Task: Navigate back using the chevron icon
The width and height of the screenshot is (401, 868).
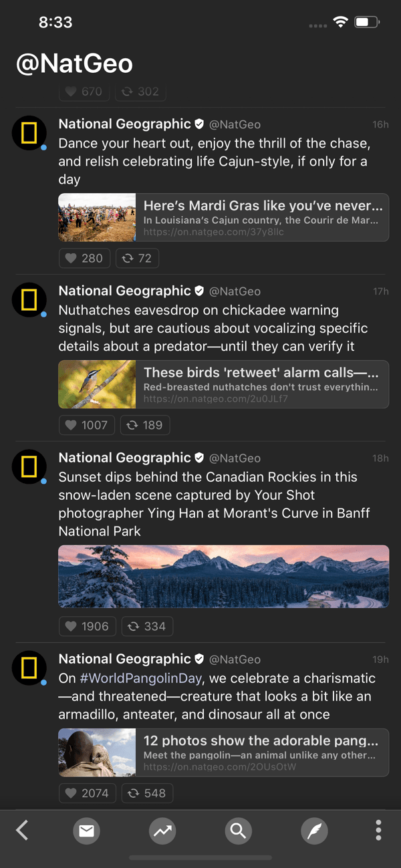Action: (x=21, y=831)
